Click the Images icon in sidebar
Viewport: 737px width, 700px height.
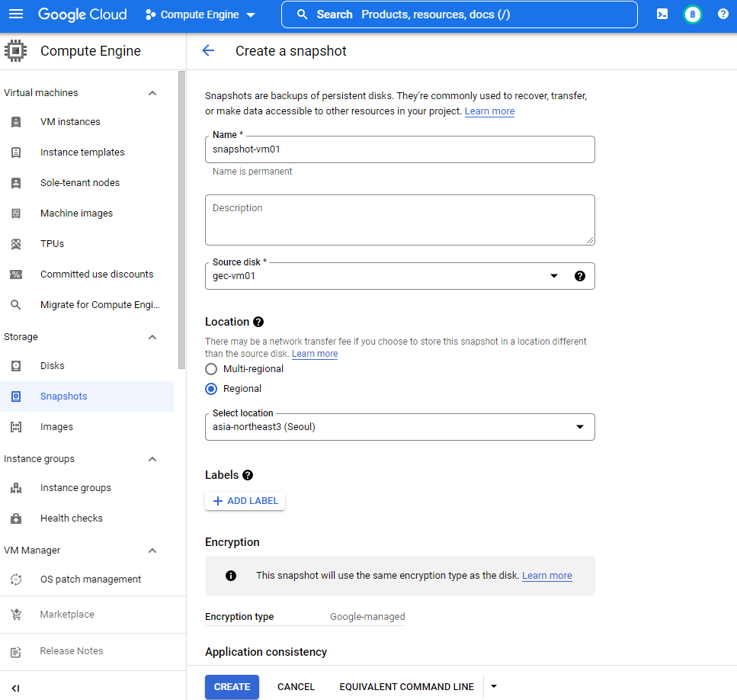16,427
